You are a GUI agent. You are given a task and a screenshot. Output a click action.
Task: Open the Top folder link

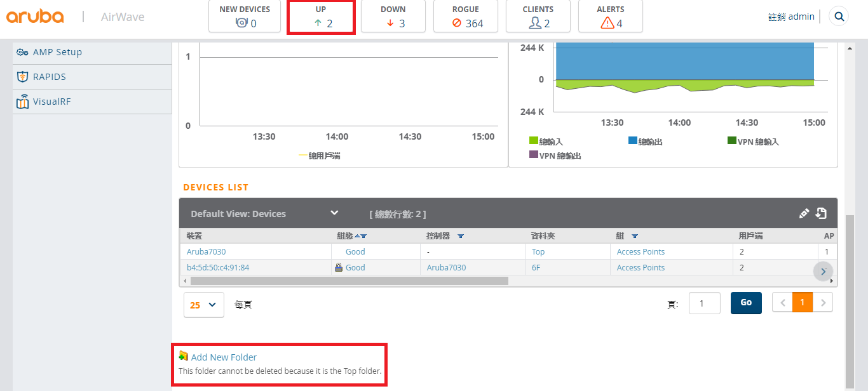pyautogui.click(x=538, y=252)
